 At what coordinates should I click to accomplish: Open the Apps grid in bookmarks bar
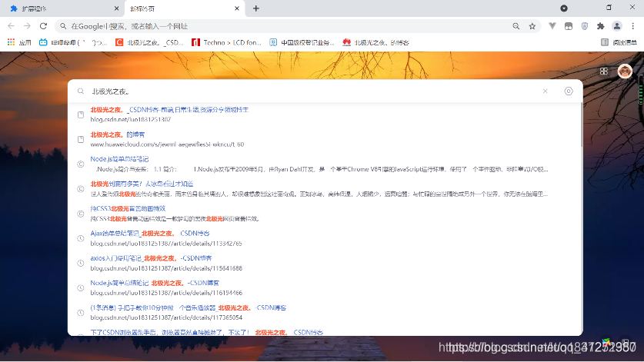tap(19, 42)
